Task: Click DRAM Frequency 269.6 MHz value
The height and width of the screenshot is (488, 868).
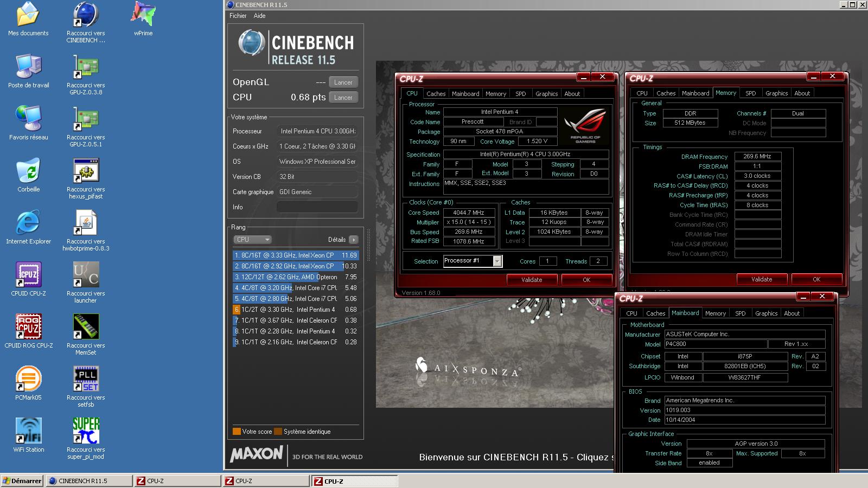Action: pos(757,156)
